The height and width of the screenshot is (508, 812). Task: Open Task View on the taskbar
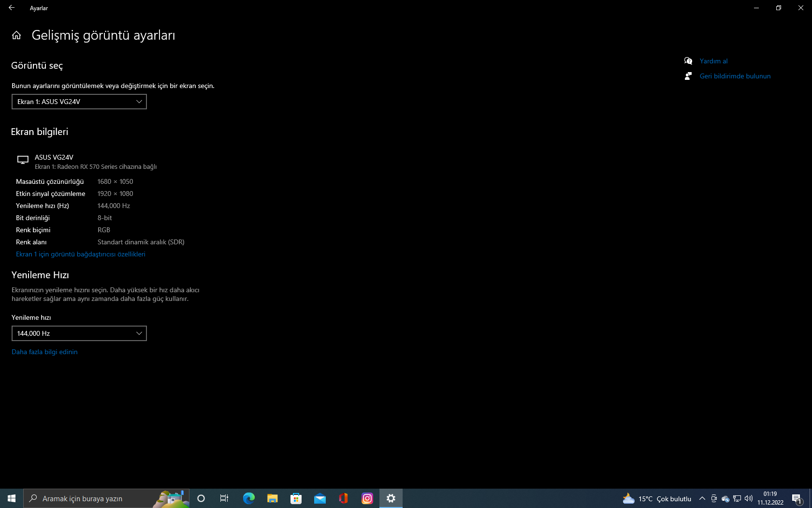[224, 498]
